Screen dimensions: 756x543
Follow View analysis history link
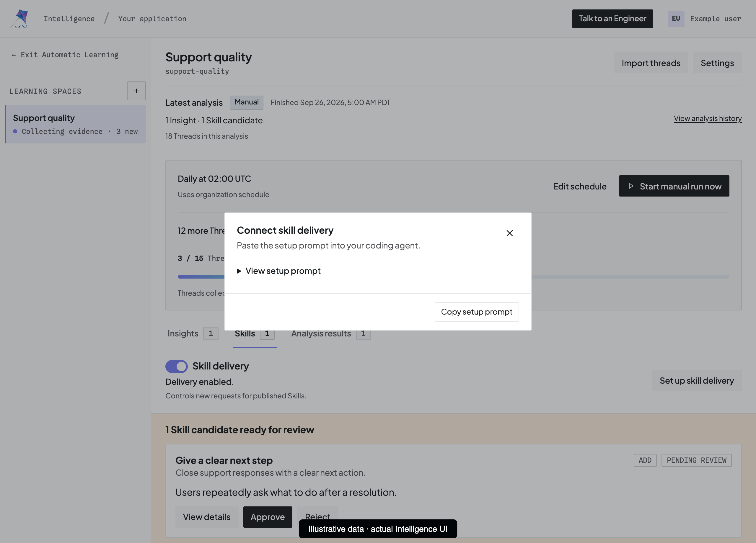coord(708,119)
